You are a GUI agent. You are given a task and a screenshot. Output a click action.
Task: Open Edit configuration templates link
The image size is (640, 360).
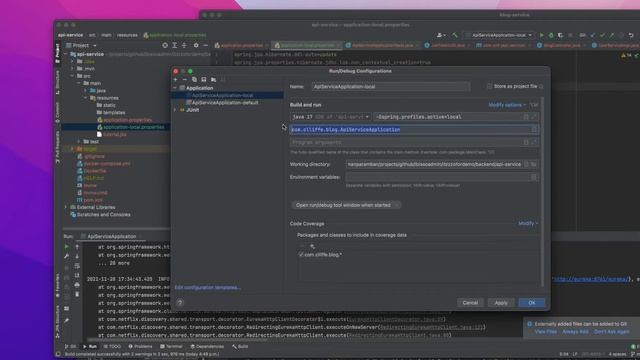(207, 288)
